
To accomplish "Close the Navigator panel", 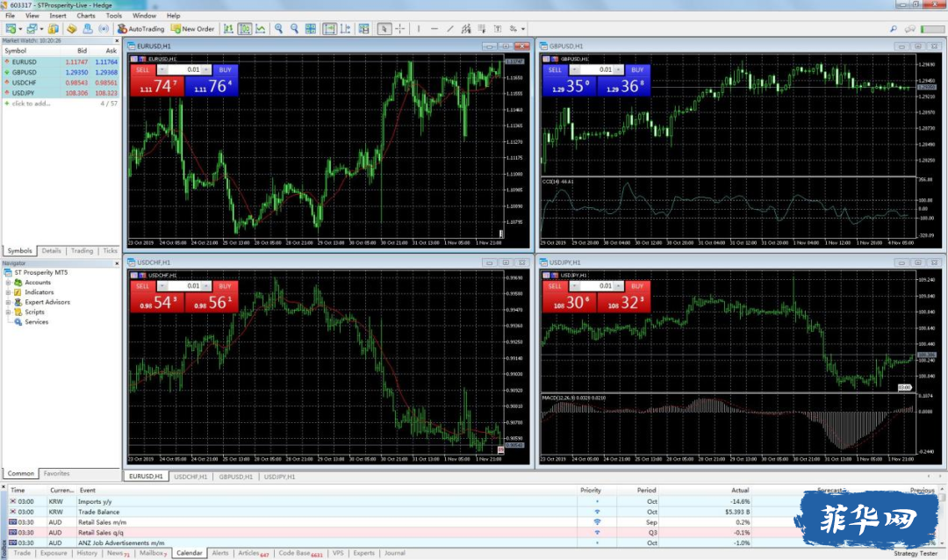I will coord(117,263).
